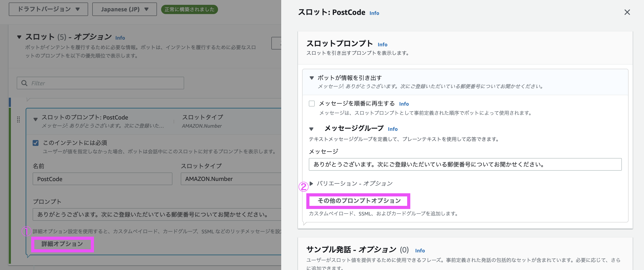Open Info link next to スロット: PostCode title
The height and width of the screenshot is (270, 644).
374,13
